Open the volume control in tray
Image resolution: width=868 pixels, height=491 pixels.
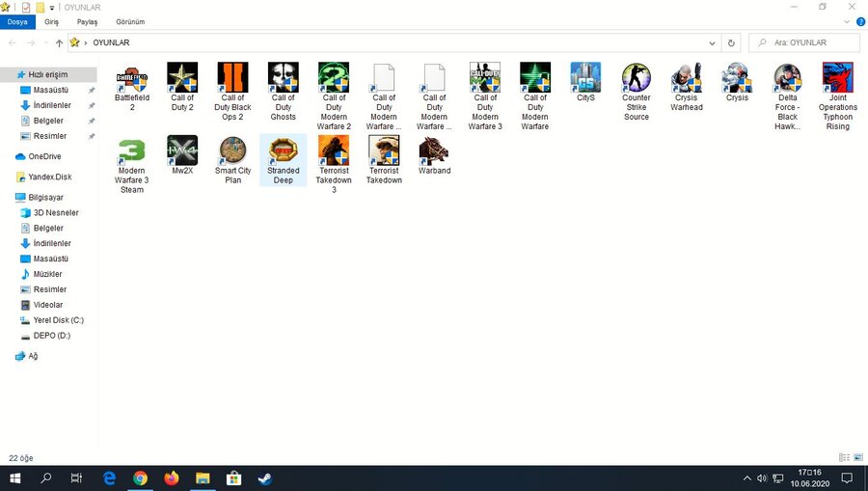(x=762, y=478)
